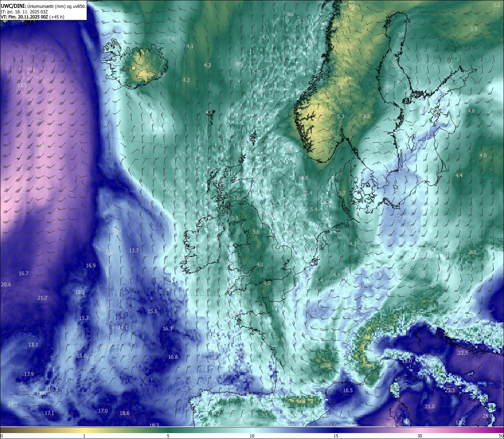
Task: Click the color scale label 5
Action: click(168, 436)
